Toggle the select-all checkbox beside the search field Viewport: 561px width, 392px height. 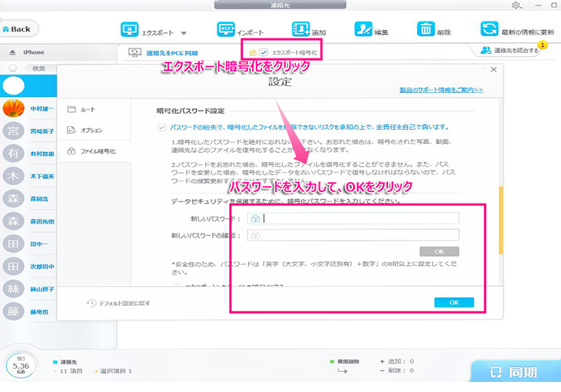pos(12,68)
